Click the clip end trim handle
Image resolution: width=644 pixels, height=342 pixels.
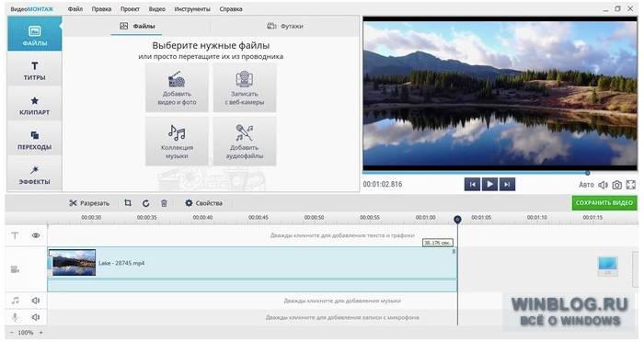tap(454, 251)
